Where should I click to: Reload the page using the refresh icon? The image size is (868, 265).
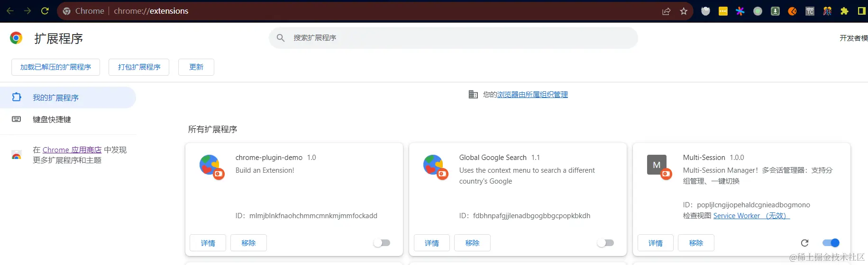coord(45,11)
